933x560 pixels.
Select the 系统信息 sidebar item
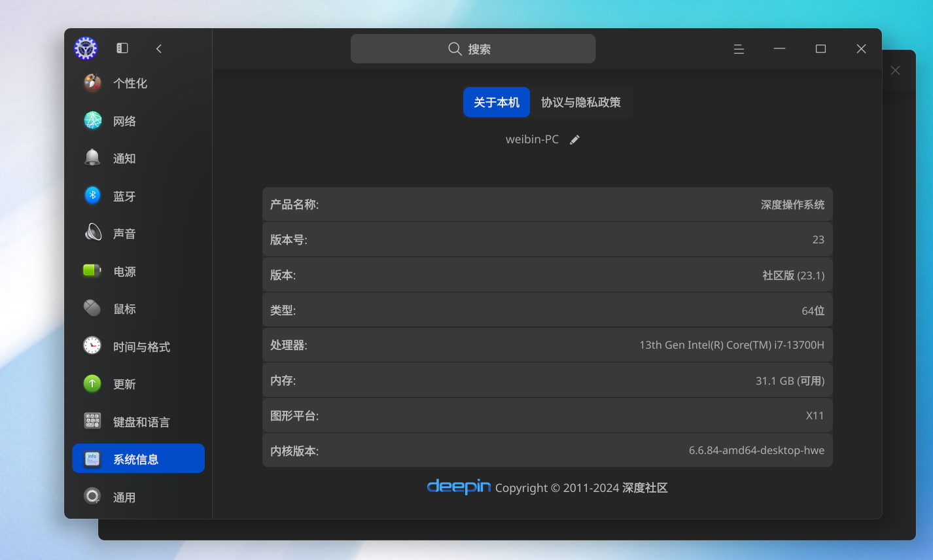click(x=138, y=459)
